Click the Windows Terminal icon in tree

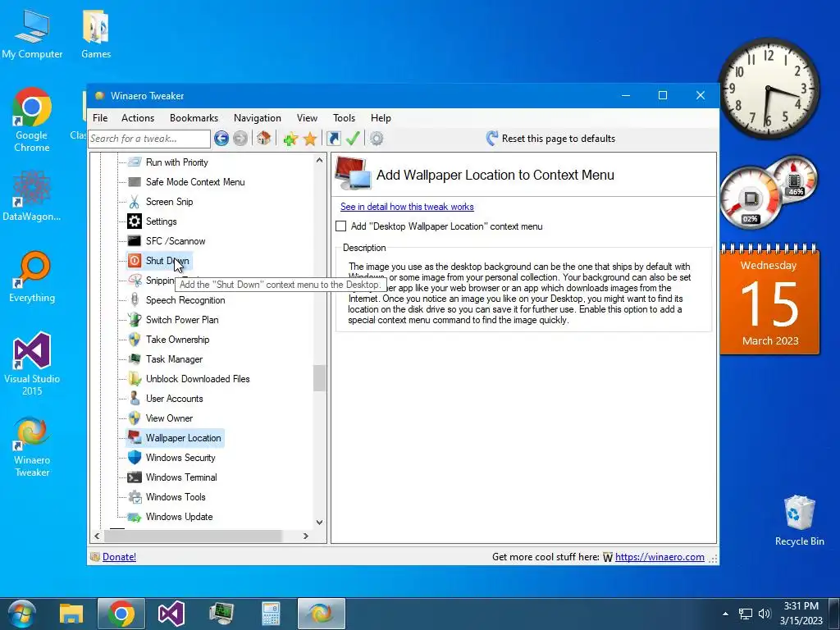(x=135, y=477)
